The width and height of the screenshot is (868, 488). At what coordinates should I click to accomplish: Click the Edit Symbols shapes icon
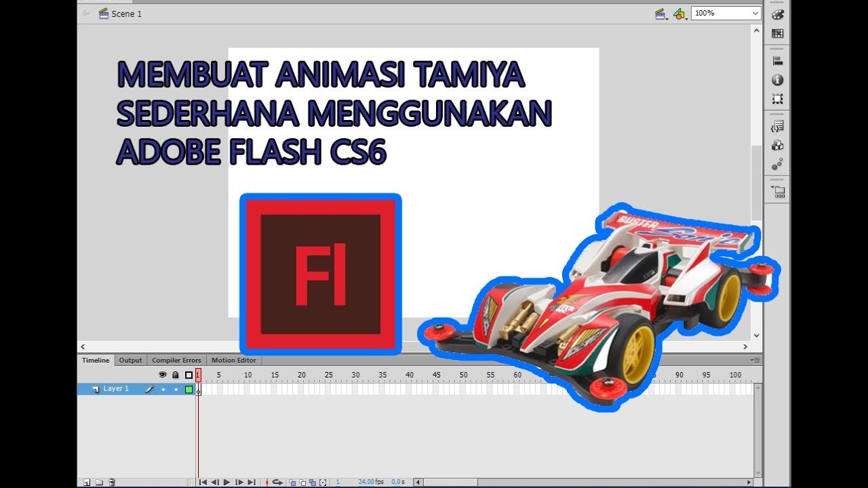click(x=679, y=14)
